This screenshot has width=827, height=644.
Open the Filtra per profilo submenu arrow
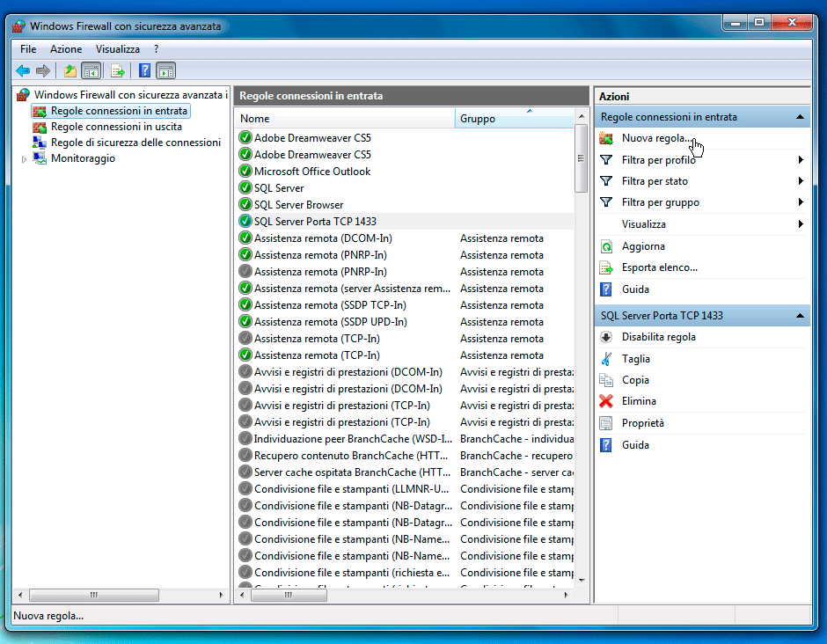pos(801,160)
